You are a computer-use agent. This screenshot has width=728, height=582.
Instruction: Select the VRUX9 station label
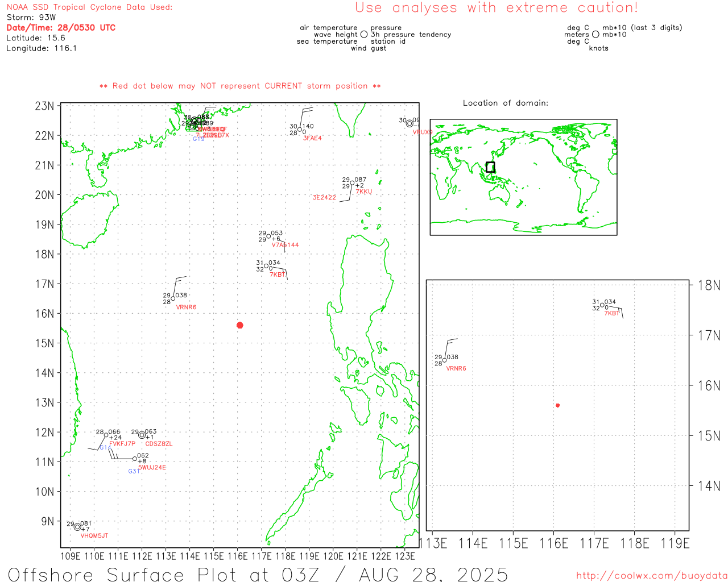click(423, 132)
